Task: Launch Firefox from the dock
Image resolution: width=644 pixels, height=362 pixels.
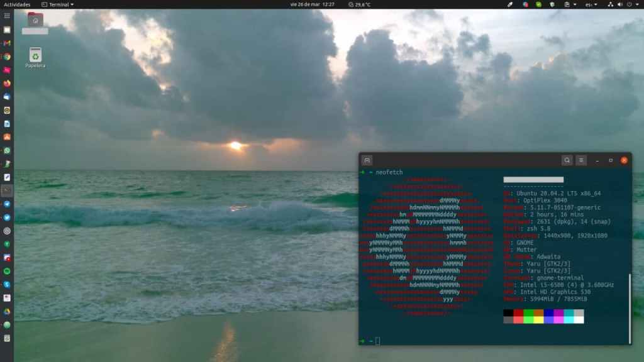Action: (x=7, y=83)
